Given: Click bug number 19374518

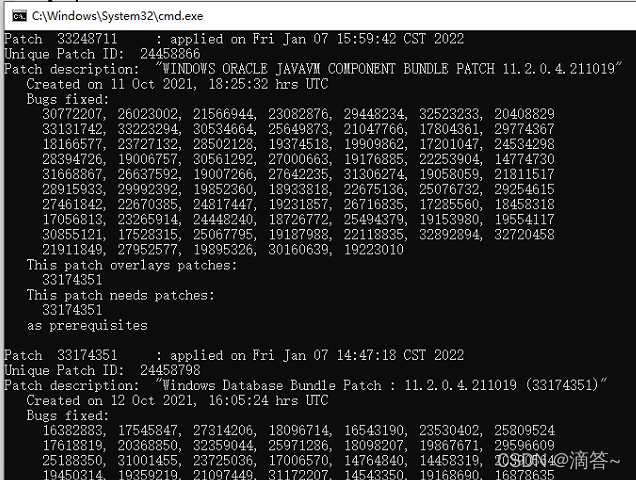Looking at the screenshot, I should 299,144.
